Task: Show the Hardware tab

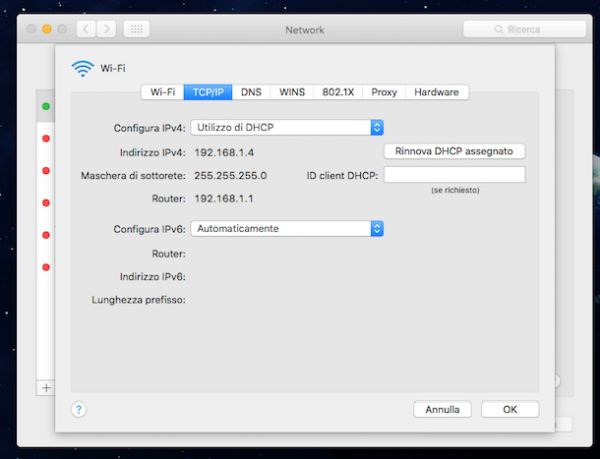Action: pos(436,92)
